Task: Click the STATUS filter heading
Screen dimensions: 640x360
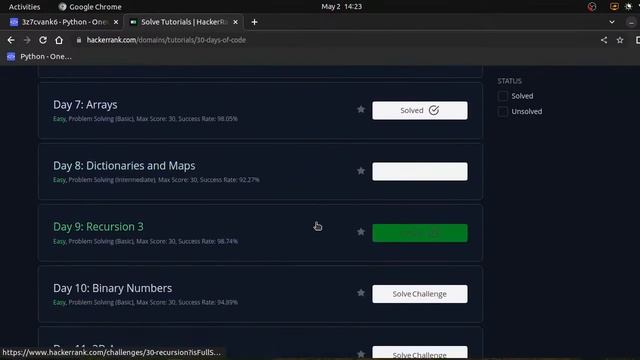Action: pos(509,81)
